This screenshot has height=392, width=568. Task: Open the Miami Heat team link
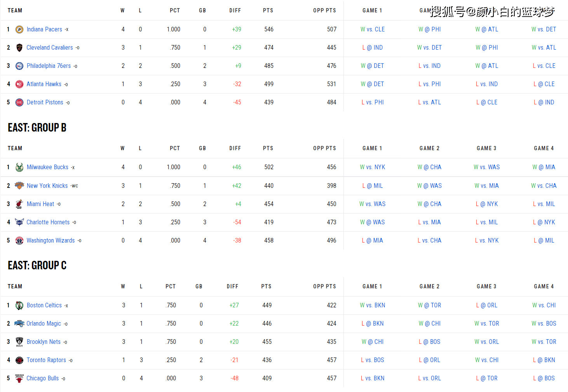point(40,204)
